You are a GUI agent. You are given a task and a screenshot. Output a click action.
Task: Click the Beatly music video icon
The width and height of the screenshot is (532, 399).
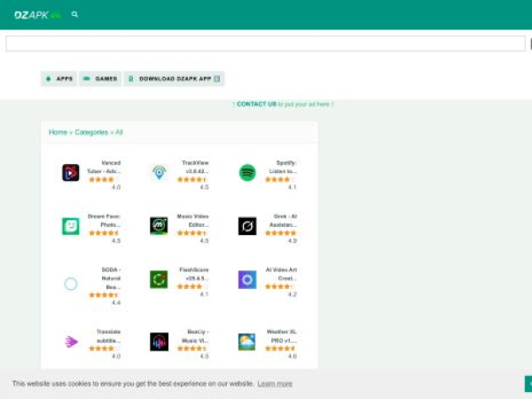(x=159, y=341)
